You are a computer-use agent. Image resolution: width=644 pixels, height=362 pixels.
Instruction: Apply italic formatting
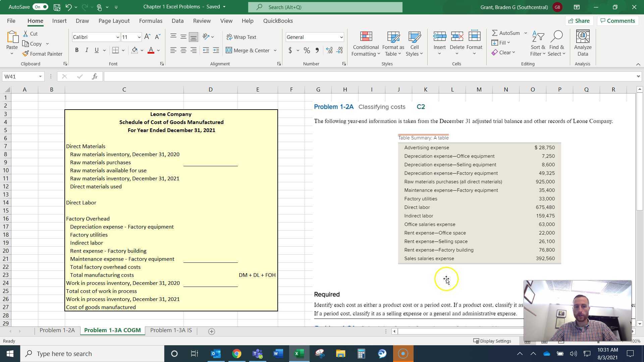click(x=87, y=50)
